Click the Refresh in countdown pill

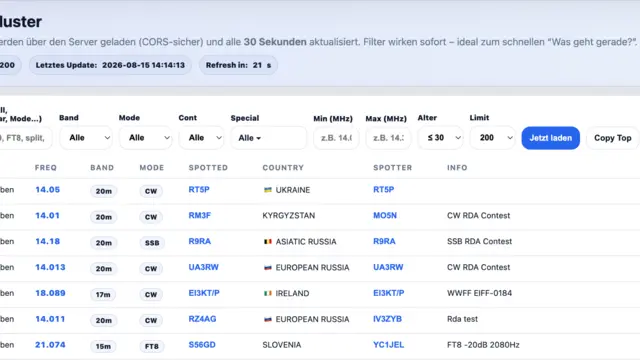238,65
